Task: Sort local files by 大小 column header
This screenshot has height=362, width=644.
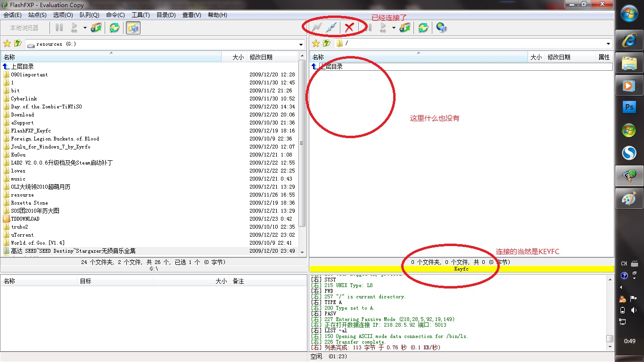Action: (234, 57)
